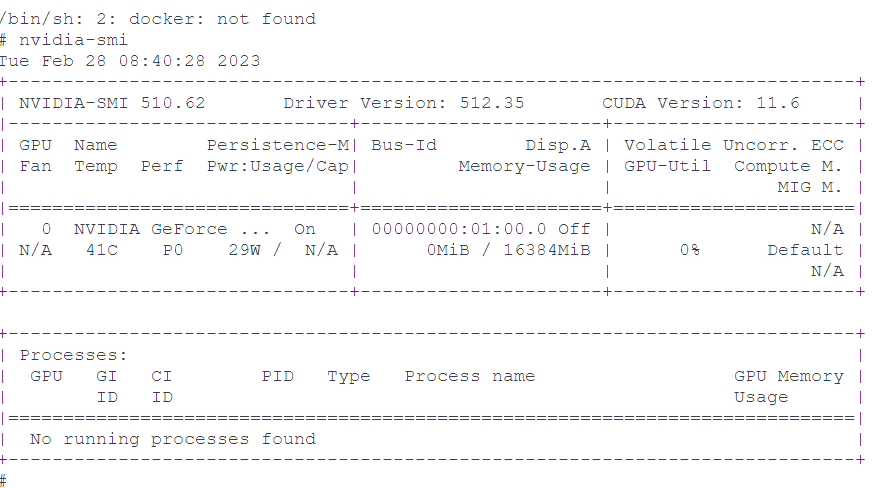884x488 pixels.
Task: Click the Bus-Id column header
Action: (404, 145)
